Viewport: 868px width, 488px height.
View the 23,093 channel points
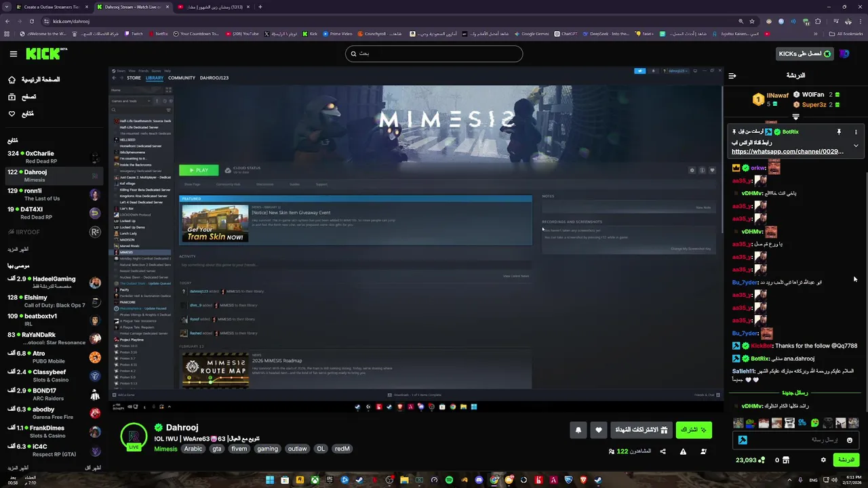(750, 460)
